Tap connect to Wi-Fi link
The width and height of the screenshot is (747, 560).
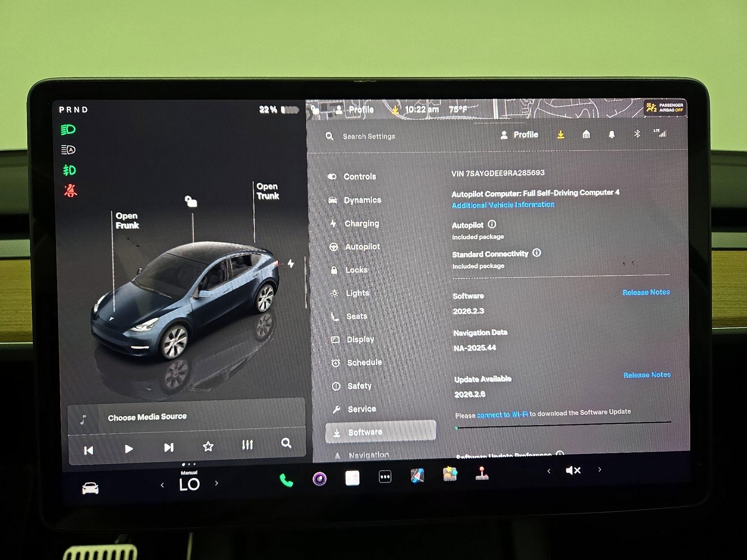click(503, 414)
